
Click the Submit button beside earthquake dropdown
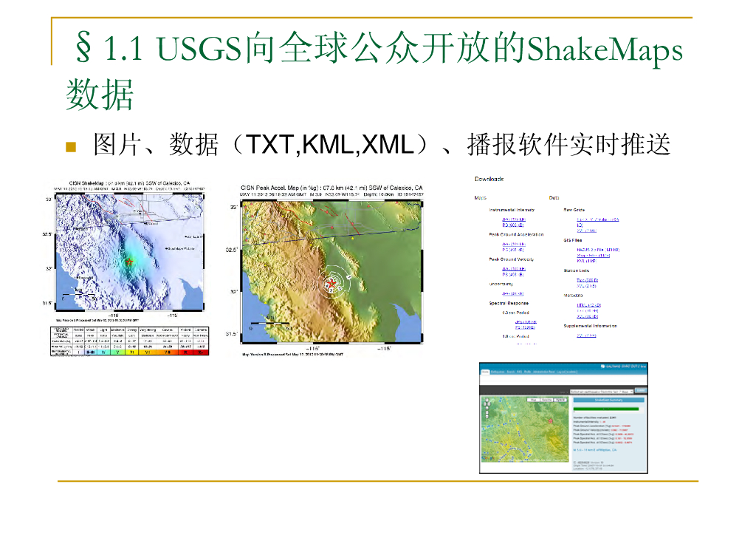641,390
